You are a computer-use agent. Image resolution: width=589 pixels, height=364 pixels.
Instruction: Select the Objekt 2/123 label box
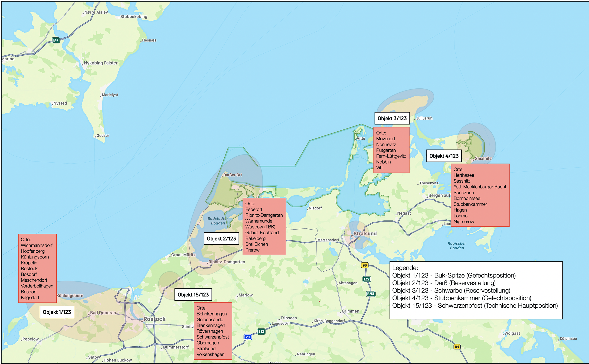point(221,238)
